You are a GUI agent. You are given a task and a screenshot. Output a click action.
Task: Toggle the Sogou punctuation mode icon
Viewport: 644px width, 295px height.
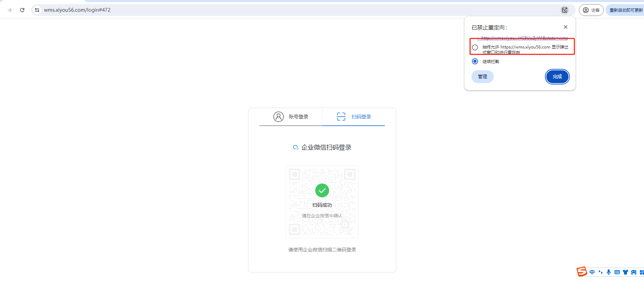(600, 272)
